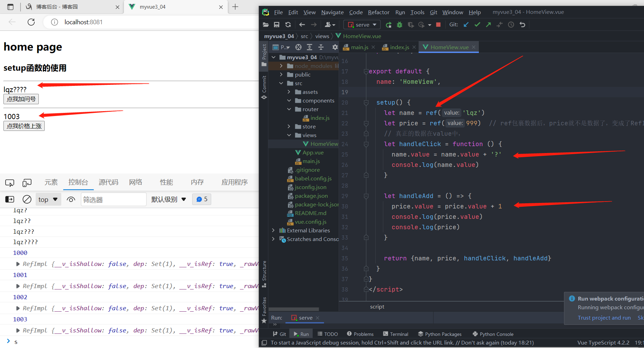Viewport: 644px width, 348px height.
Task: Click the collapse all icon in Project panel
Action: click(321, 47)
